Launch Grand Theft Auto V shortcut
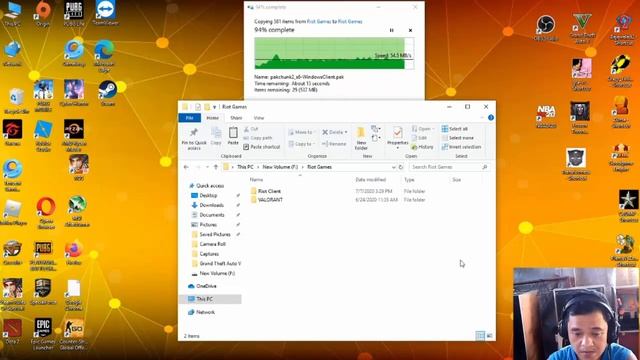The width and height of the screenshot is (640, 360). point(582,29)
